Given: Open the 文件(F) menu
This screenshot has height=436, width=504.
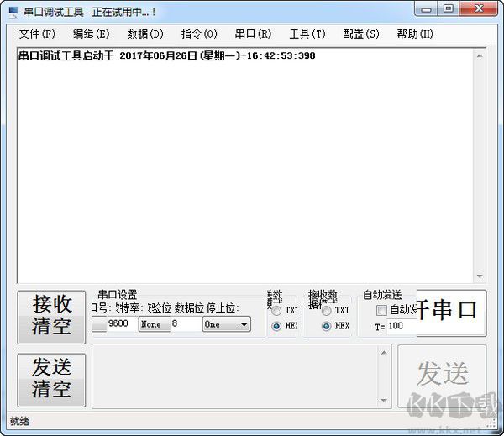Looking at the screenshot, I should (37, 34).
